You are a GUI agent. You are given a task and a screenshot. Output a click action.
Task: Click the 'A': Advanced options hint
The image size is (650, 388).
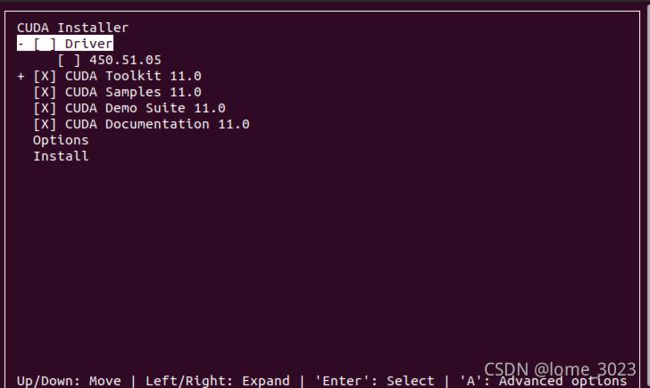(x=543, y=381)
